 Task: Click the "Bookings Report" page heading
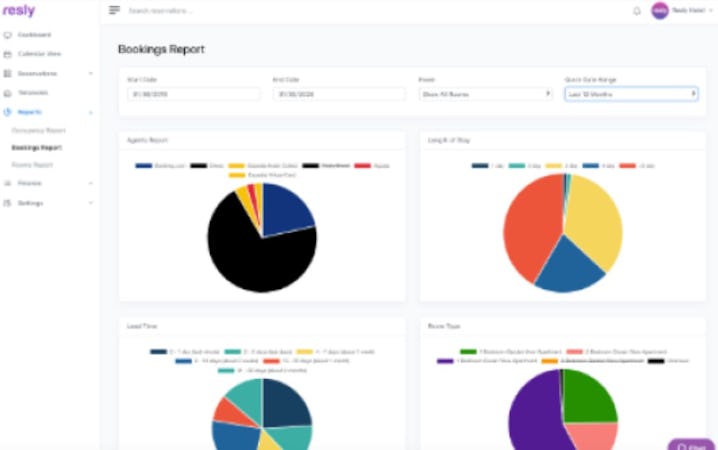(x=161, y=49)
